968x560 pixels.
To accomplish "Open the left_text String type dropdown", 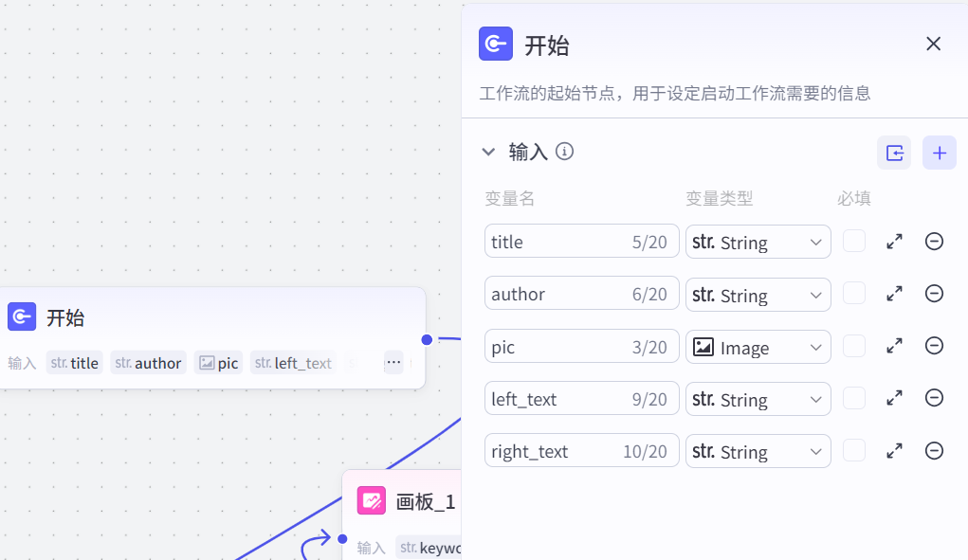I will tap(758, 399).
